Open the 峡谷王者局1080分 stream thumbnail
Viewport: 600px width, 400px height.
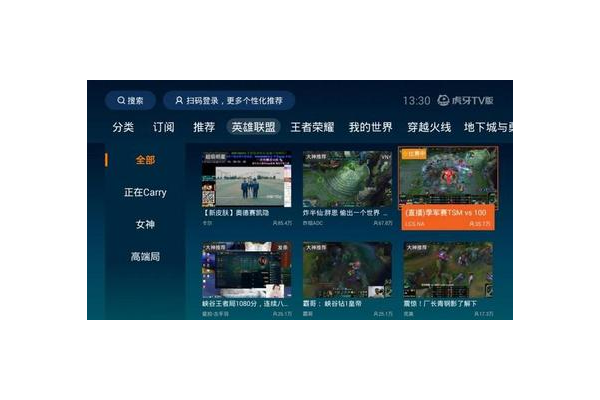[247, 270]
